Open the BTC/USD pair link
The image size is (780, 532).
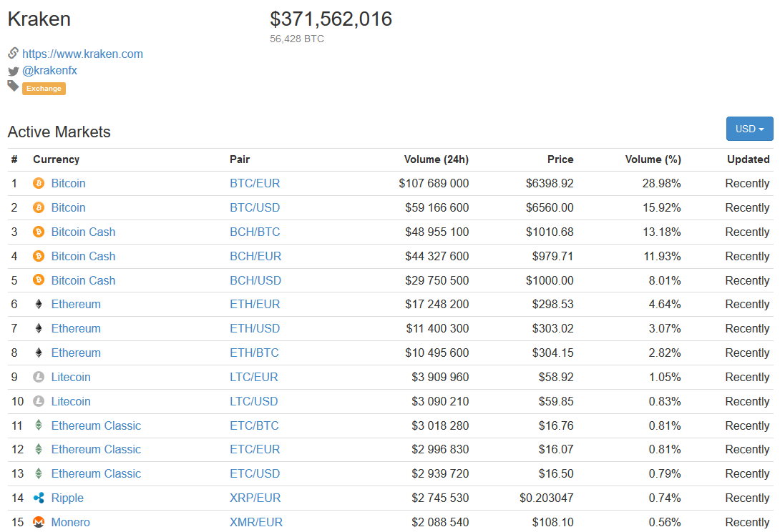point(255,207)
